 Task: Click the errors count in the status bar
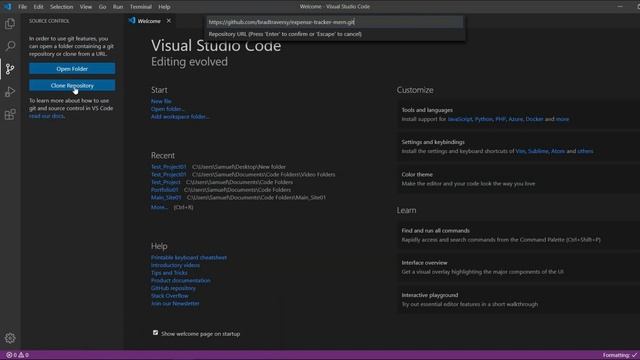tap(11, 355)
